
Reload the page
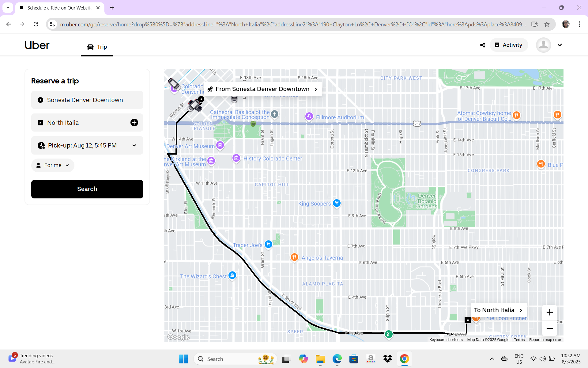coord(36,24)
